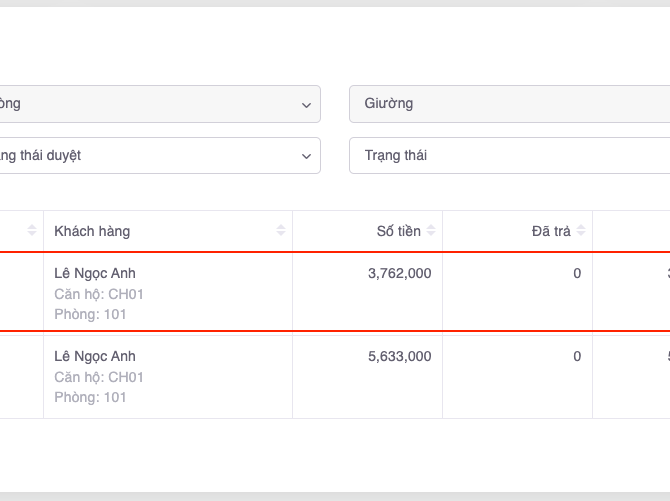Click Căn hộ: CH01 in first row
The image size is (670, 501).
click(x=99, y=294)
